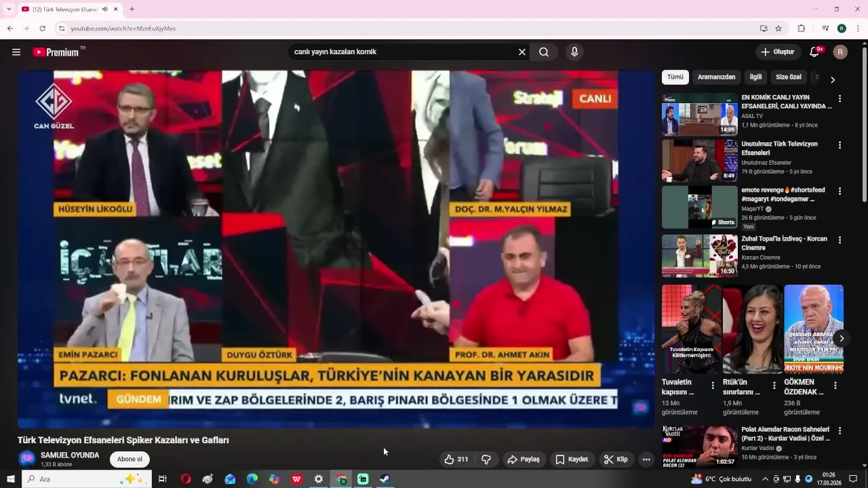Select the İlgili filter chip
Screen dimensions: 868x488
pos(755,77)
